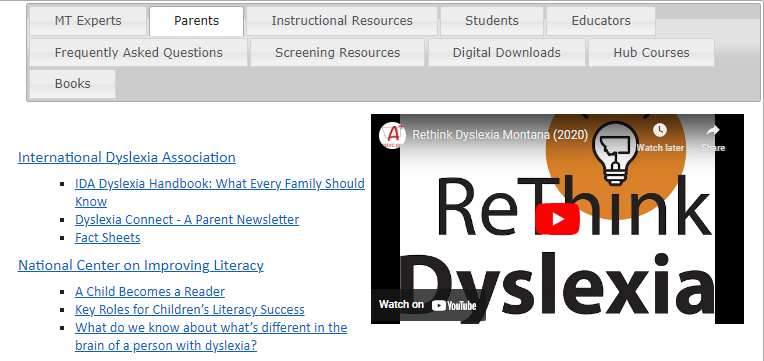This screenshot has width=764, height=361.
Task: Click the Share arrow icon on video
Action: coord(712,130)
